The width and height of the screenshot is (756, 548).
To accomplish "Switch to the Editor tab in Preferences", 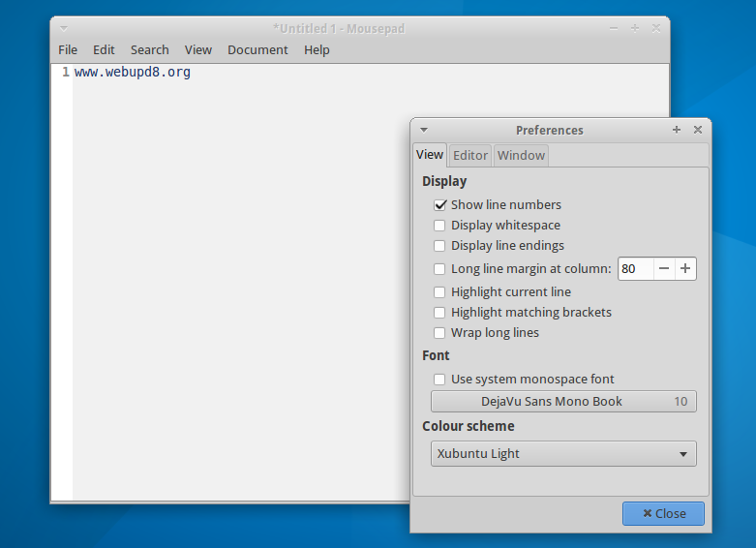I will pyautogui.click(x=470, y=155).
